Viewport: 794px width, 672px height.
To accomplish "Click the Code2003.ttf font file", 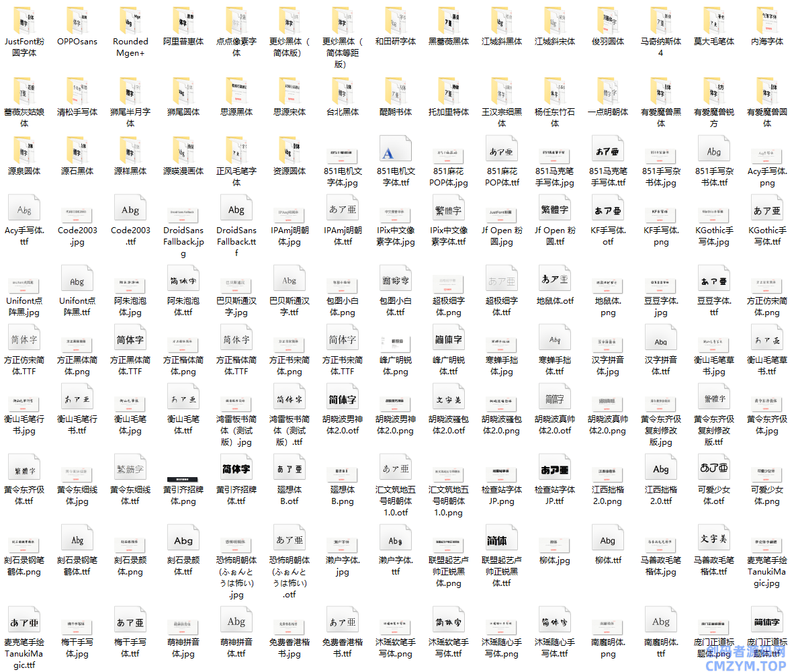I will tap(130, 210).
